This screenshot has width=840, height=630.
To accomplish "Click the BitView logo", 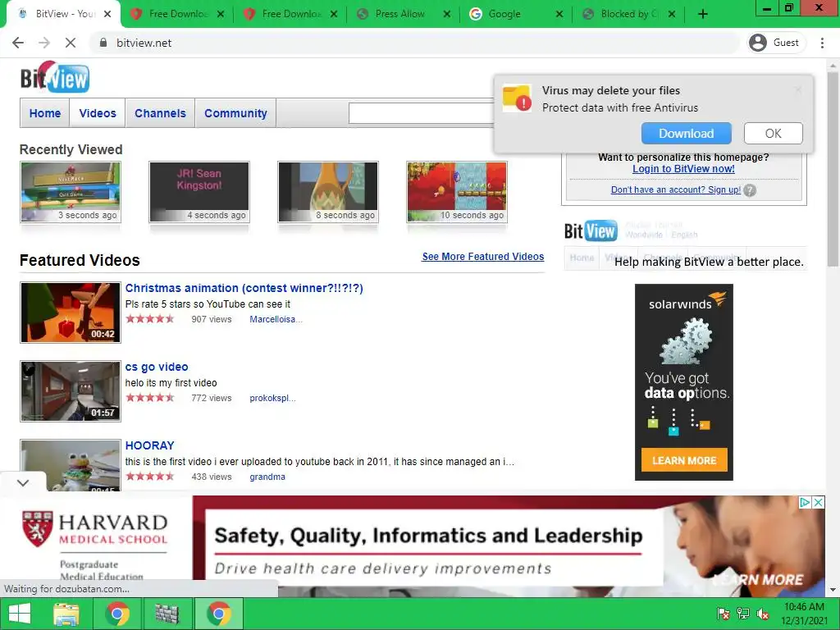I will tap(55, 77).
